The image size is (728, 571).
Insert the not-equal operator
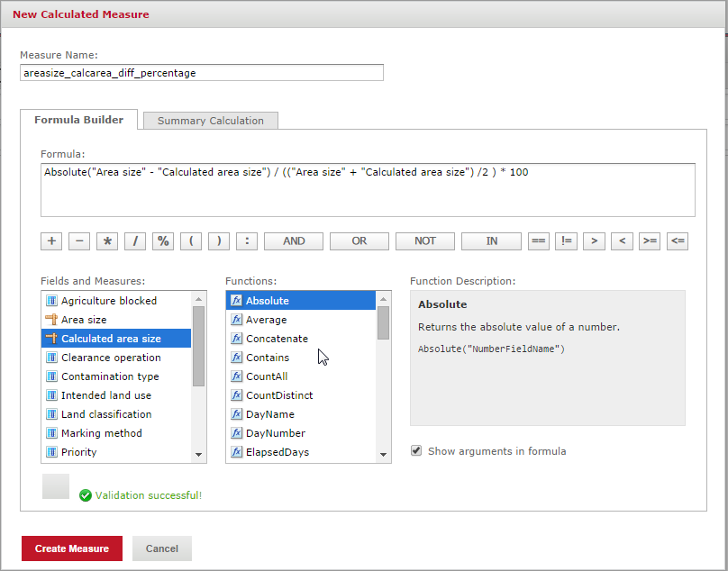(566, 240)
